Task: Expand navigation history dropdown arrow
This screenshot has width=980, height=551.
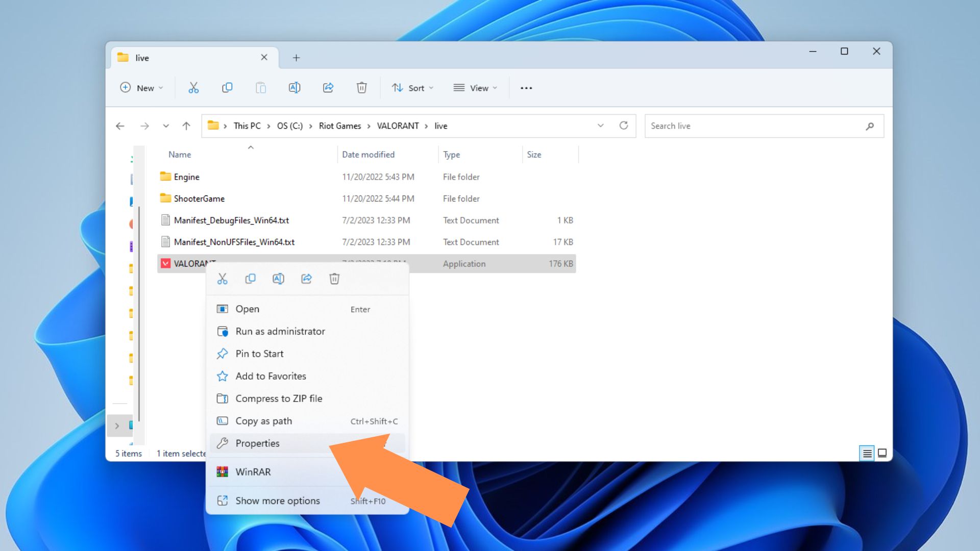Action: point(165,126)
